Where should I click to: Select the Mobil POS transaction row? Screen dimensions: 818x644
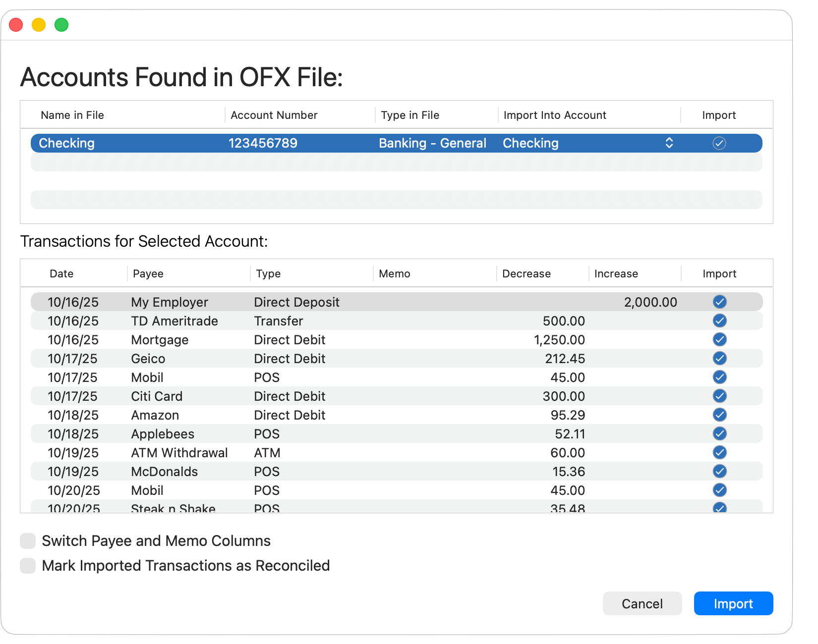297,377
